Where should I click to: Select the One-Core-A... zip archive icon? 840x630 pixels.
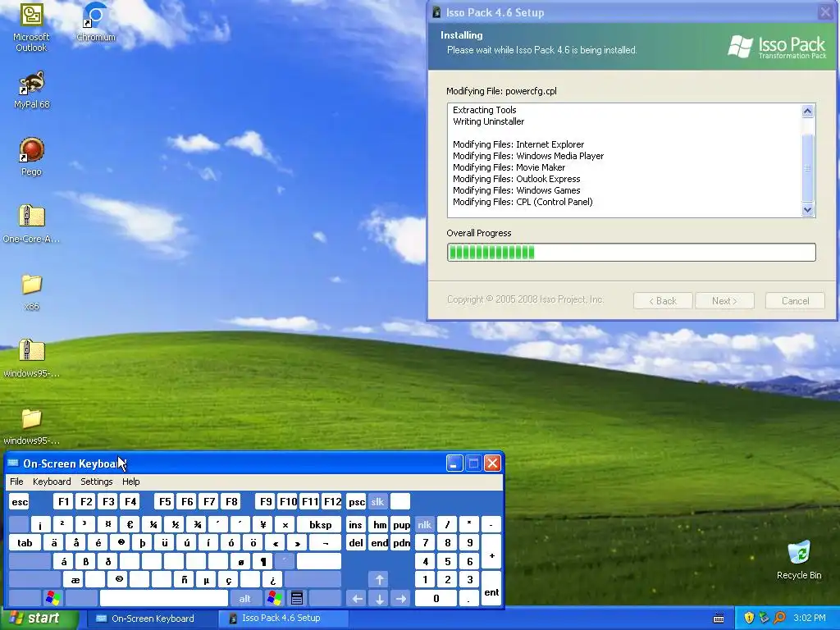click(x=31, y=224)
